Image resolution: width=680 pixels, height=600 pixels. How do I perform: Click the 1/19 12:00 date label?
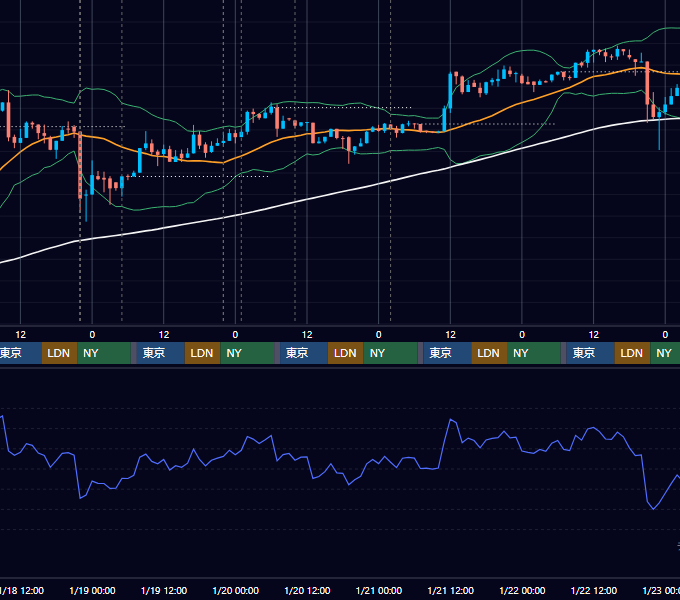pos(164,590)
